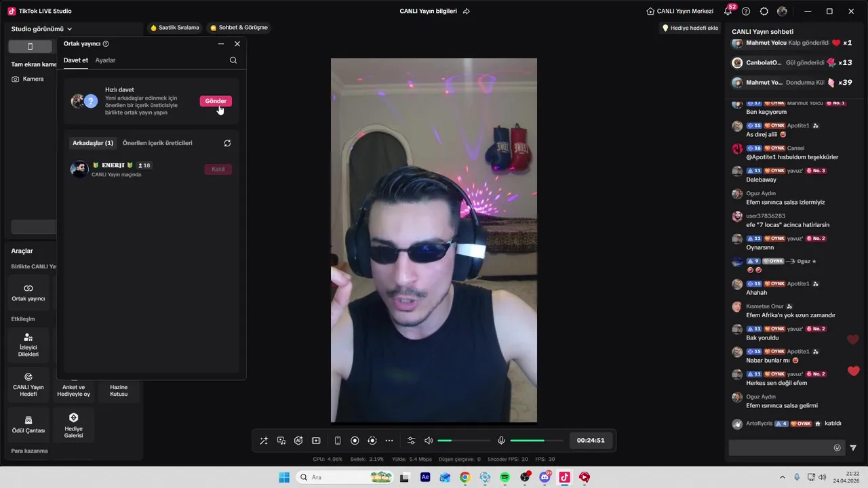Open the audio mixer settings icon
The width and height of the screenshot is (868, 488).
click(411, 441)
